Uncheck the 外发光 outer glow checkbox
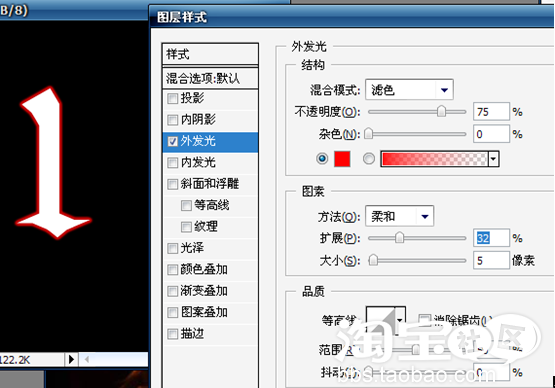This screenshot has height=388, width=555. (x=172, y=141)
